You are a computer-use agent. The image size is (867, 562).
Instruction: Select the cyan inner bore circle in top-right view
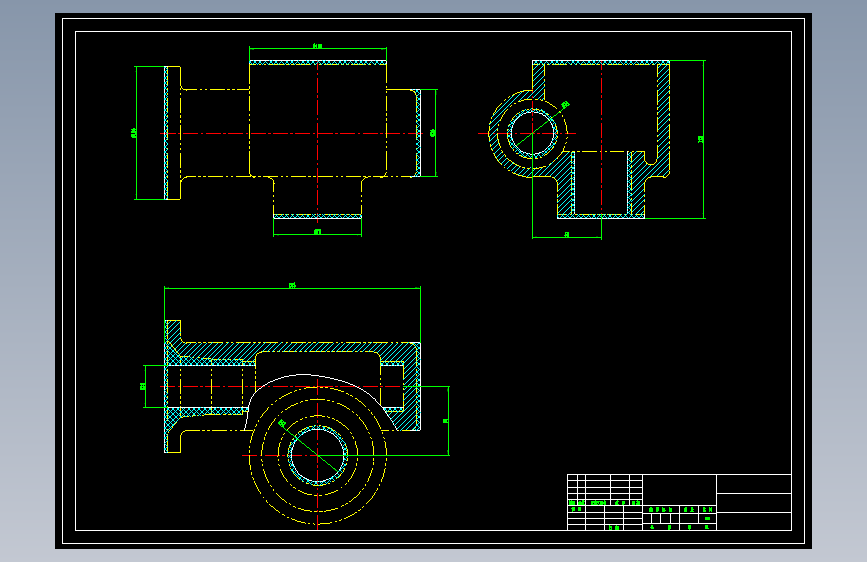(532, 133)
